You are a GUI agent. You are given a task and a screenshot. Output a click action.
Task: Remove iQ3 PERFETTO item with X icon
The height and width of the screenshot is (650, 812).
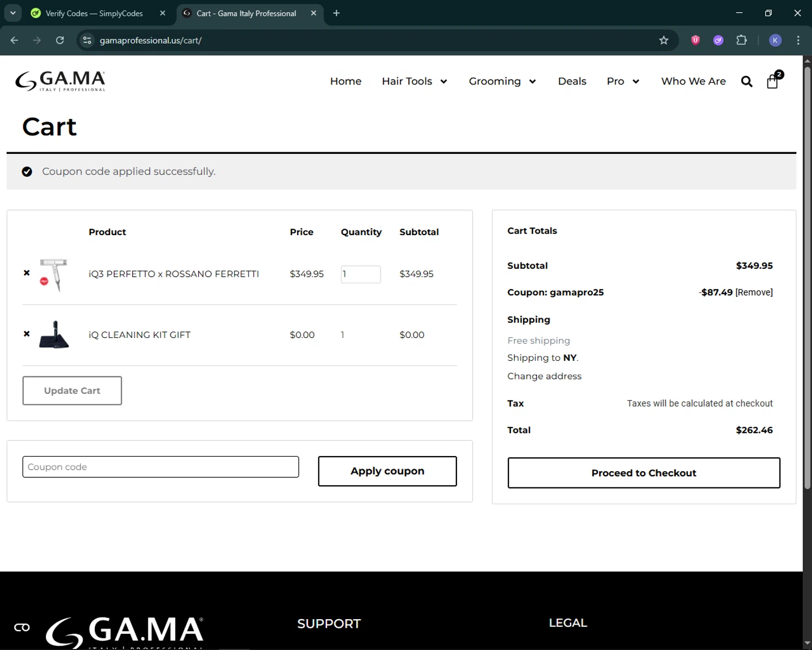(27, 273)
